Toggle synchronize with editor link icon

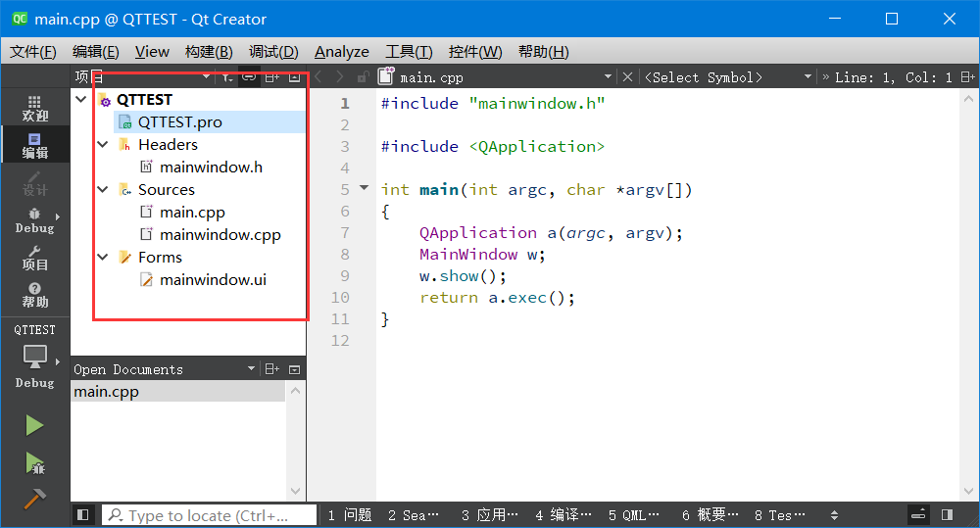click(x=249, y=76)
